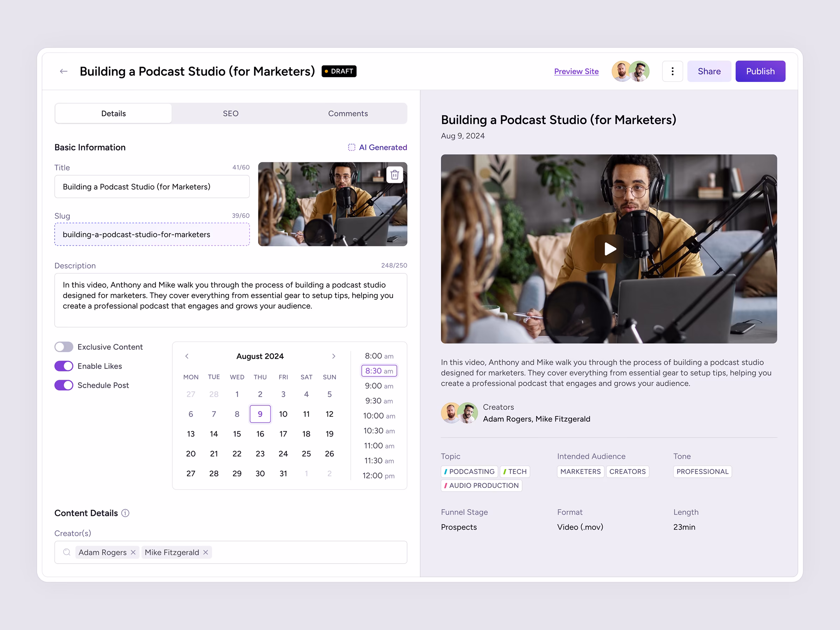Click the PROFESSIONAL tone tag
Viewport: 840px width, 630px height.
click(x=702, y=471)
